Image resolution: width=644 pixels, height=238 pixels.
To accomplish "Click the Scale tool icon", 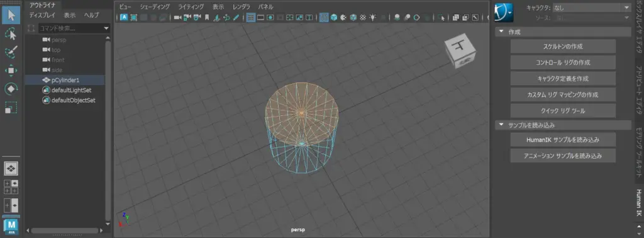I will click(11, 107).
